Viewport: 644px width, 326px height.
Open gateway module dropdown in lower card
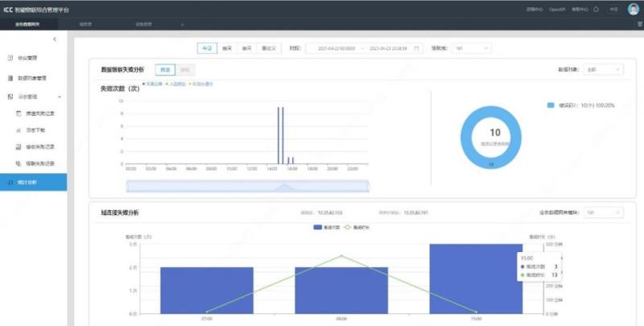pos(603,213)
